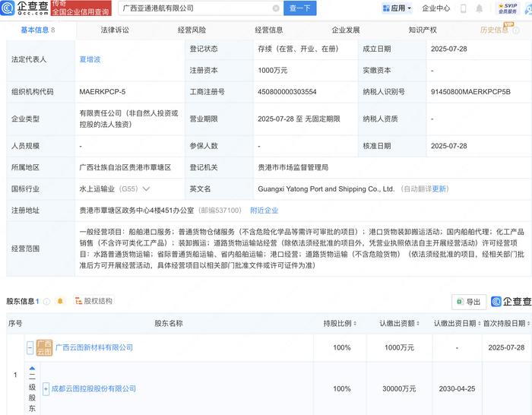Switch to 经营信息 tab
532x415 pixels.
[x=269, y=30]
